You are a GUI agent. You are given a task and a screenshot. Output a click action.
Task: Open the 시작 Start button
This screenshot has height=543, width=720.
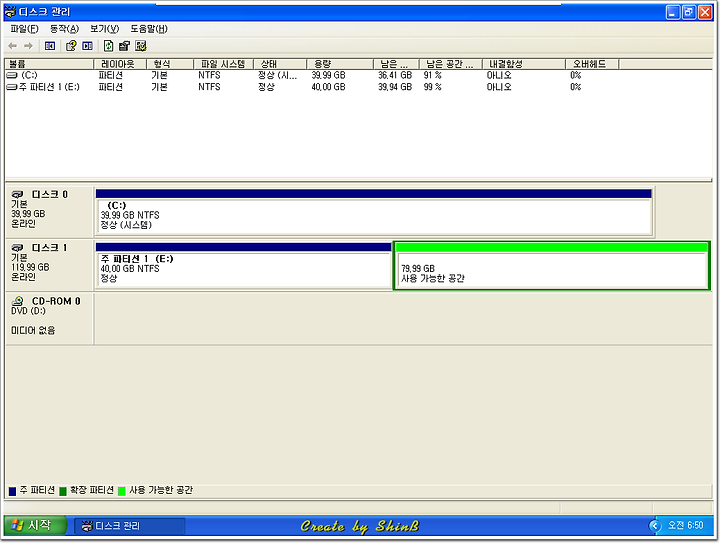click(35, 526)
